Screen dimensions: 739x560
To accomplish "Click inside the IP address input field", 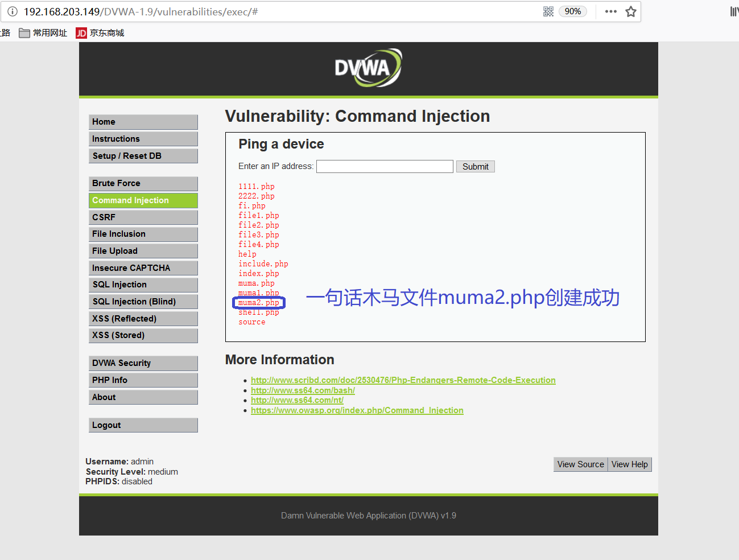I will click(x=385, y=166).
